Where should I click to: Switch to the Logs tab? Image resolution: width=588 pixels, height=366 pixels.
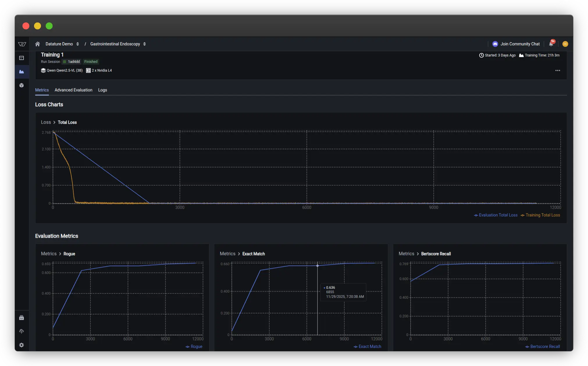click(x=102, y=90)
